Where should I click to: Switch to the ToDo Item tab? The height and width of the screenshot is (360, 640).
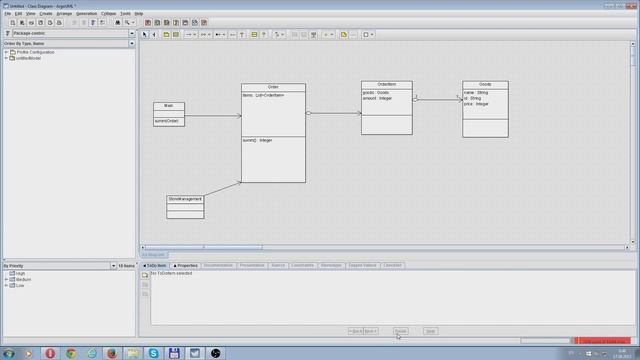(155, 266)
